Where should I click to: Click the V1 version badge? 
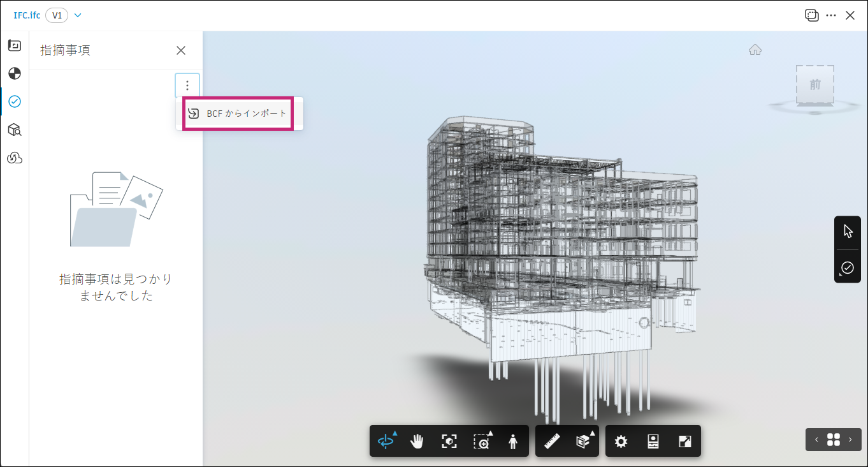tap(57, 15)
